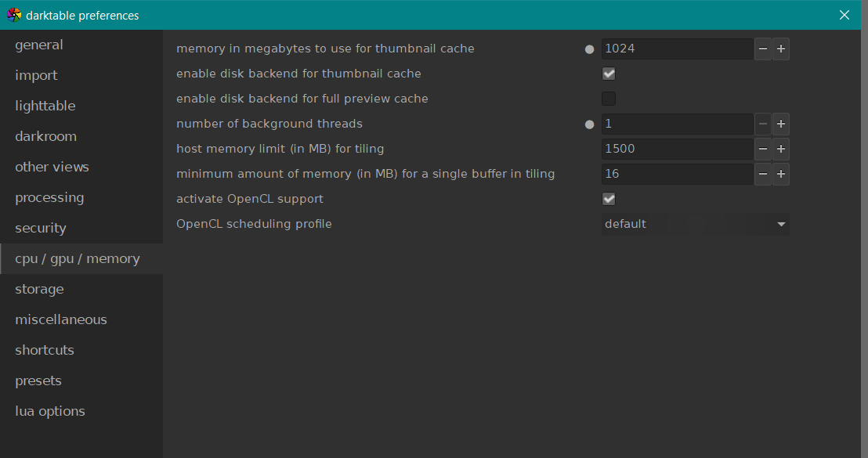Decrease minimum single buffer memory minus button

pos(762,174)
